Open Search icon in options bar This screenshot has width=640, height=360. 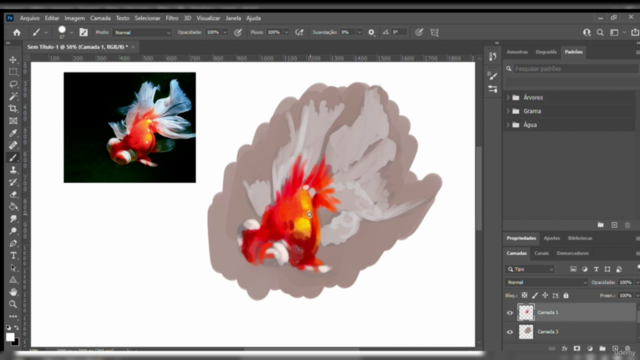600,32
